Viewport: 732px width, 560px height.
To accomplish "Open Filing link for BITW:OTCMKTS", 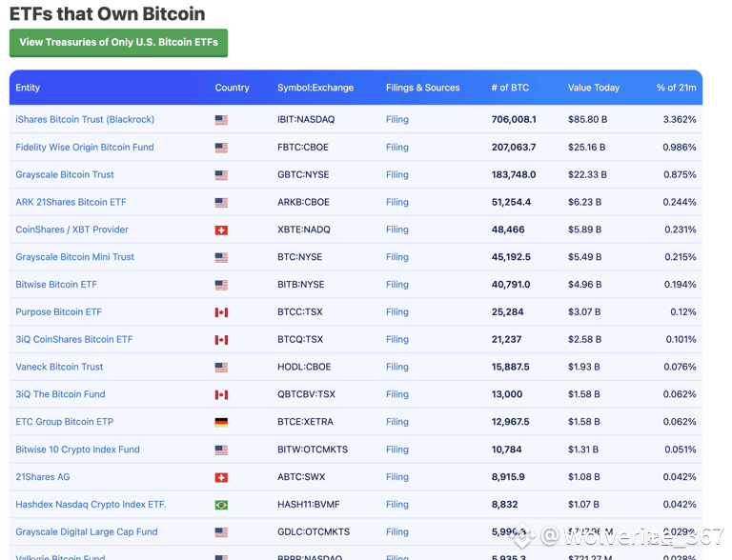I will click(x=397, y=450).
